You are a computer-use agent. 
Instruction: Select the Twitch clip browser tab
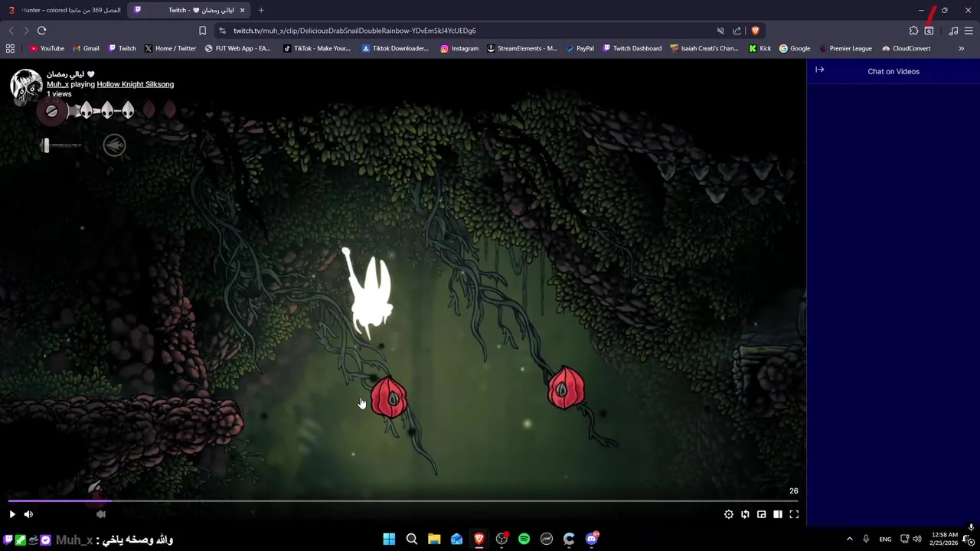[190, 10]
